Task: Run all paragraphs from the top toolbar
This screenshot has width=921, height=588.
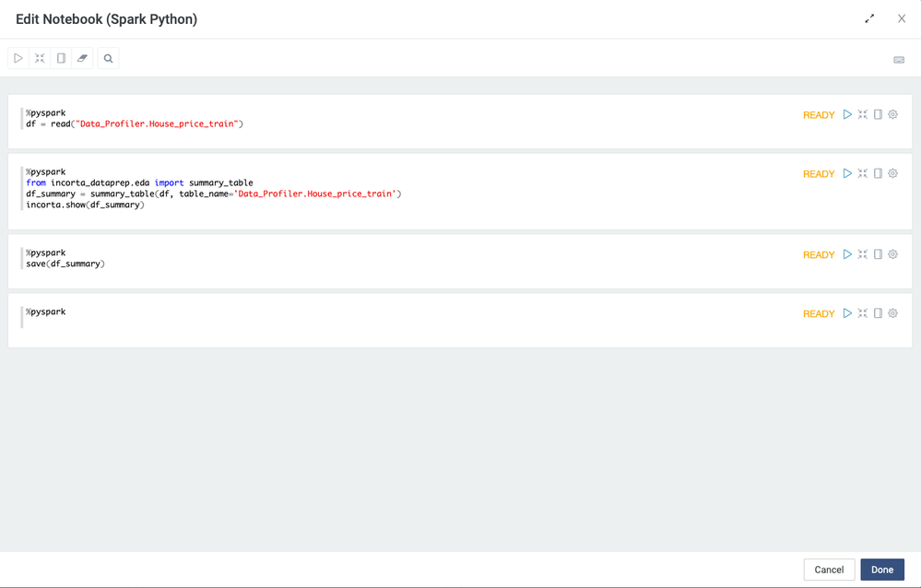Action: 18,58
